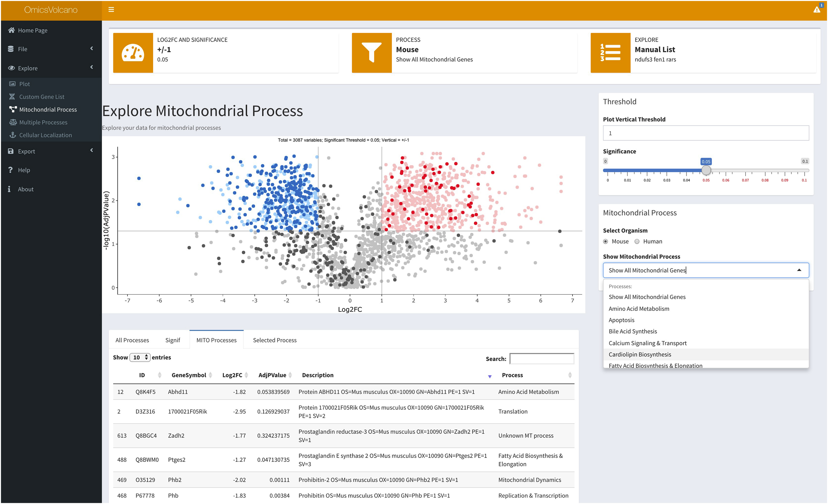Open Custom Gene List from sidebar
Viewport: 828px width, 504px height.
tap(42, 97)
